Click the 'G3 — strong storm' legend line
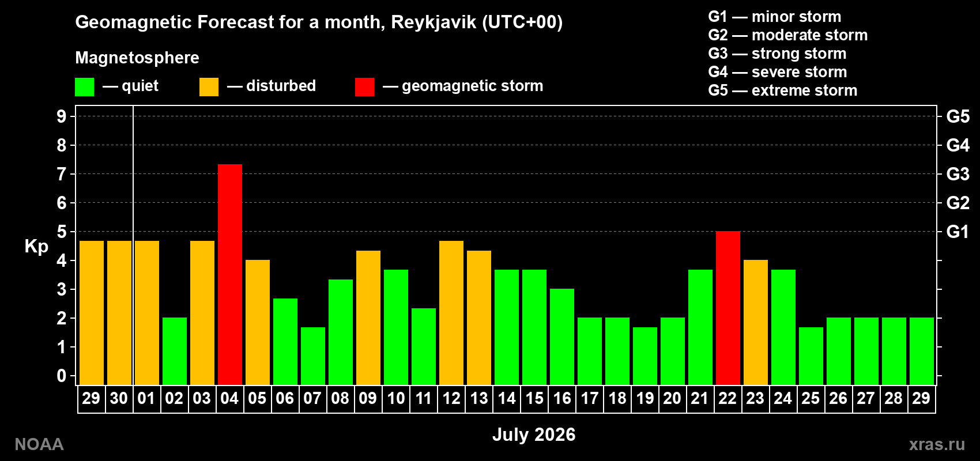 pyautogui.click(x=777, y=54)
